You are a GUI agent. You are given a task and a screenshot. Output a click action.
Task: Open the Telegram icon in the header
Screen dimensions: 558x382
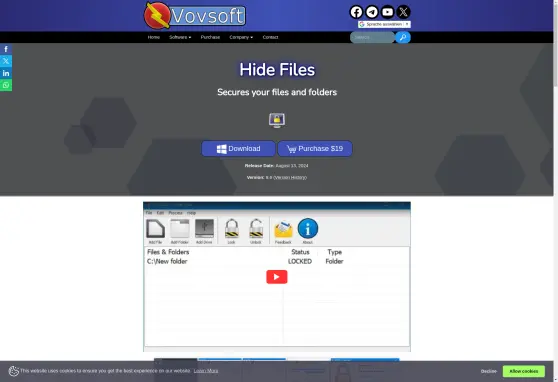tap(372, 12)
